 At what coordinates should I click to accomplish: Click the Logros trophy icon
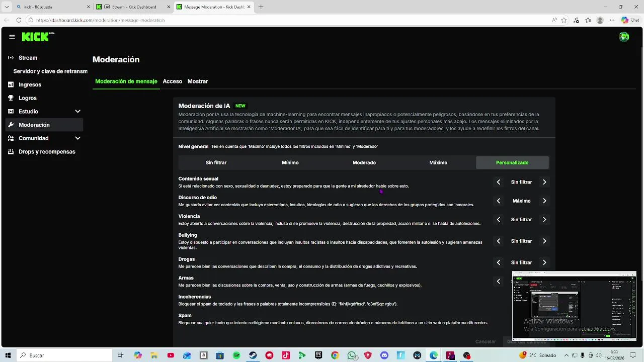tap(11, 98)
